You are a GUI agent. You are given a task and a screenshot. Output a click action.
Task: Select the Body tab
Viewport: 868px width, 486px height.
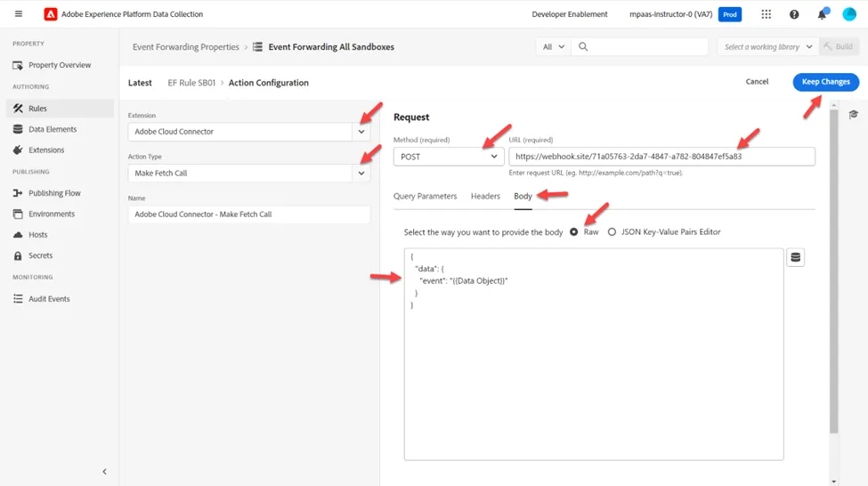(x=523, y=196)
